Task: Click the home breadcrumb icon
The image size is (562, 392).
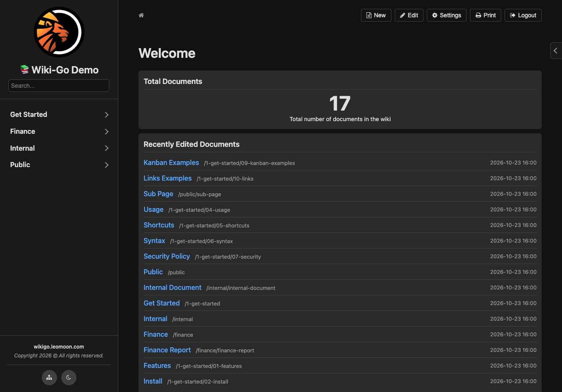Action: coord(141,15)
